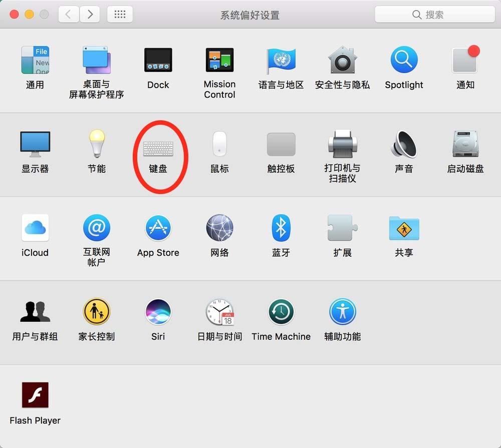The width and height of the screenshot is (501, 448).
Task: Open 语言与地区 language settings
Action: point(281,60)
